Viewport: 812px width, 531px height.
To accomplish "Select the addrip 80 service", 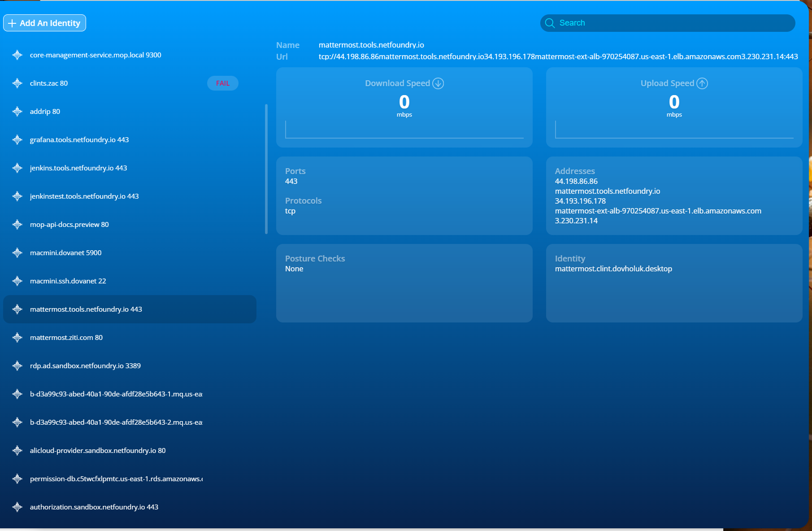I will [x=45, y=111].
